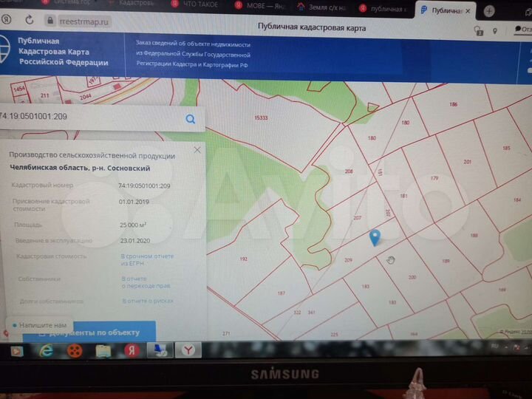Open the "В отчете о рисках" link

click(x=147, y=301)
